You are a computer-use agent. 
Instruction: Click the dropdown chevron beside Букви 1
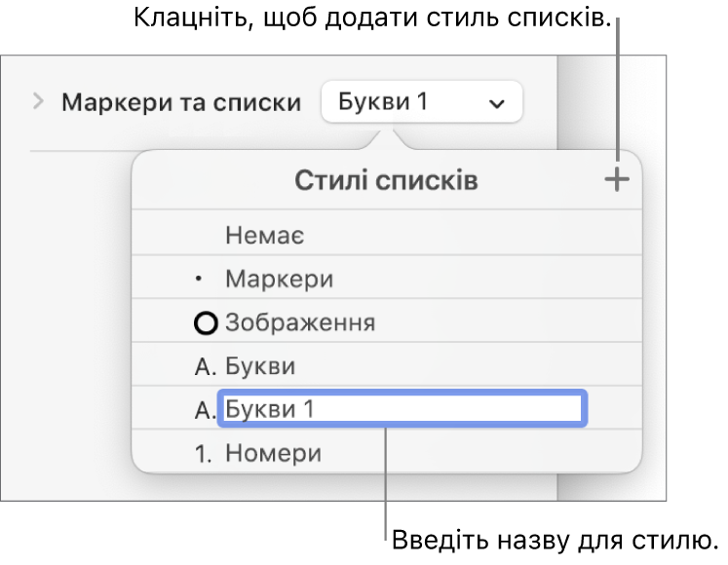click(496, 103)
